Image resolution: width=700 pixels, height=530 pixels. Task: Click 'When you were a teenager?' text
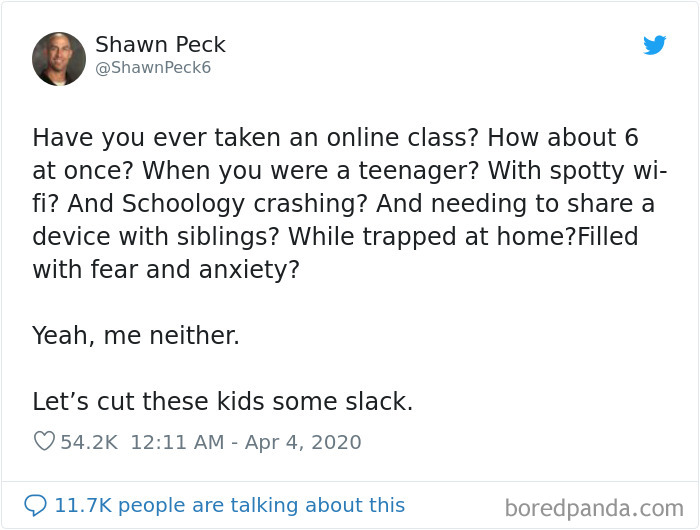pyautogui.click(x=310, y=171)
